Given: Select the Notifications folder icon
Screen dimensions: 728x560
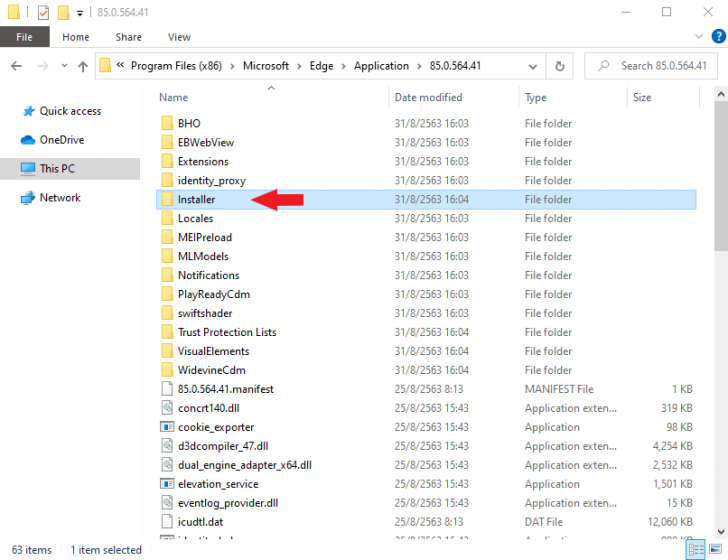Looking at the screenshot, I should [x=167, y=275].
